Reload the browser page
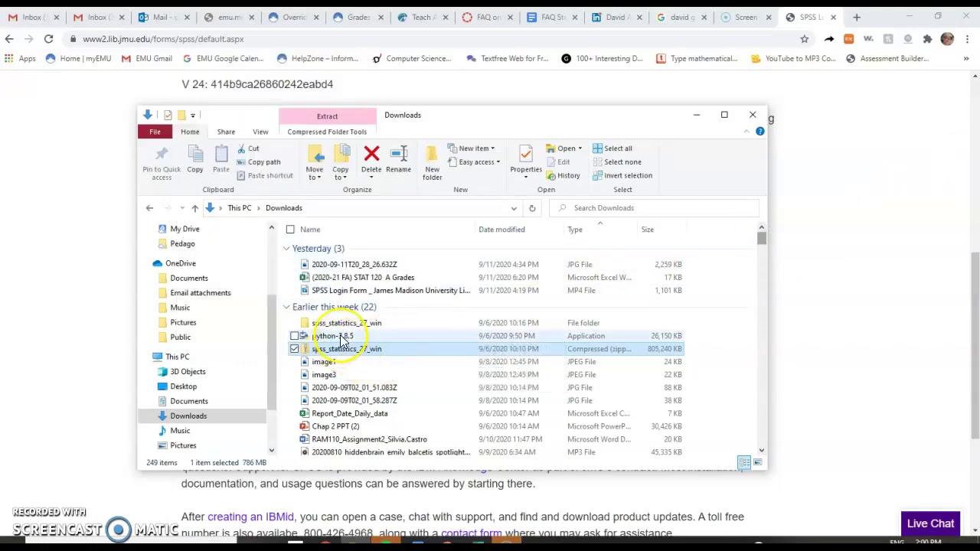Image resolution: width=980 pixels, height=551 pixels. [x=48, y=39]
